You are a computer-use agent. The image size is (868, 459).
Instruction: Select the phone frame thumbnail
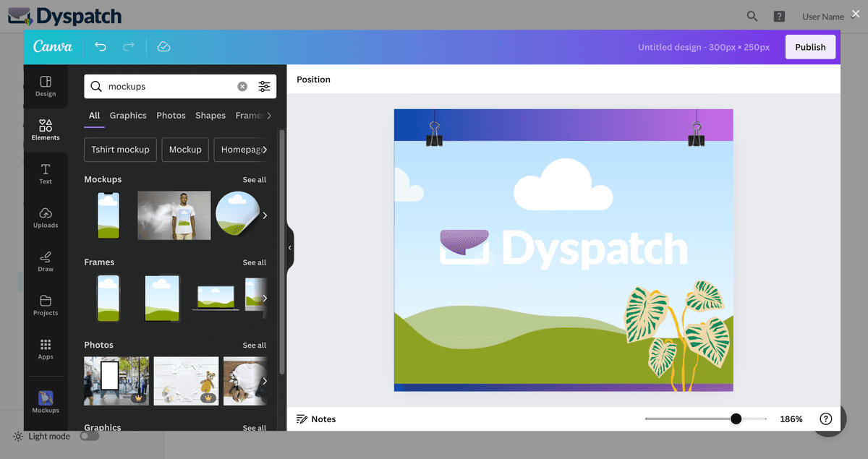point(109,298)
